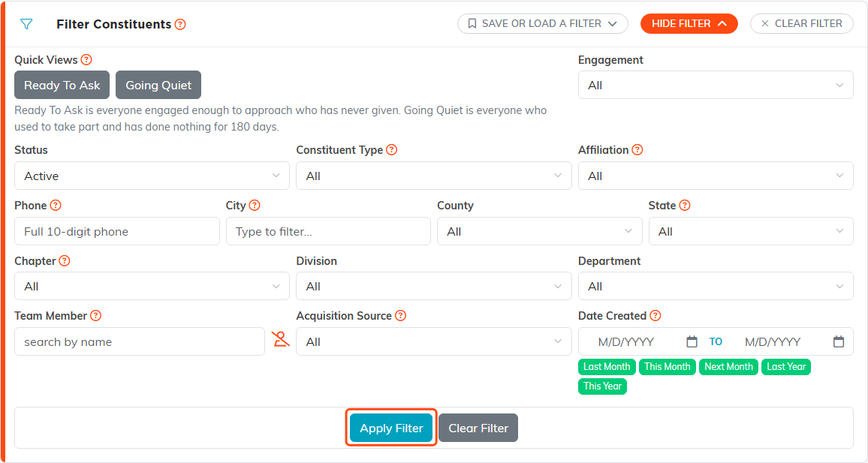Open the State dropdown

tap(751, 231)
